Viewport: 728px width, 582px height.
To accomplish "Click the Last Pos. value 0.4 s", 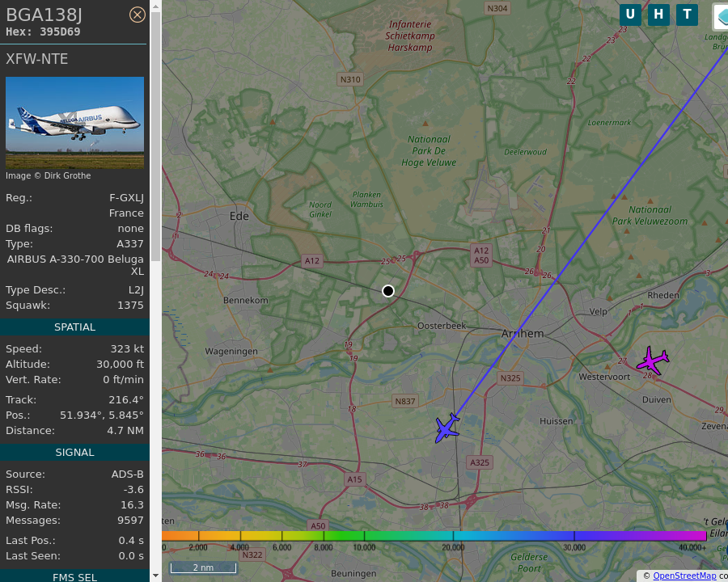I will click(131, 541).
